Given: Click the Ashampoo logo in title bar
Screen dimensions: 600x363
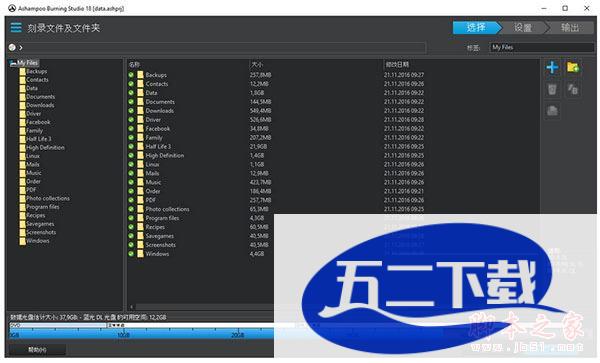Looking at the screenshot, I should tap(12, 8).
